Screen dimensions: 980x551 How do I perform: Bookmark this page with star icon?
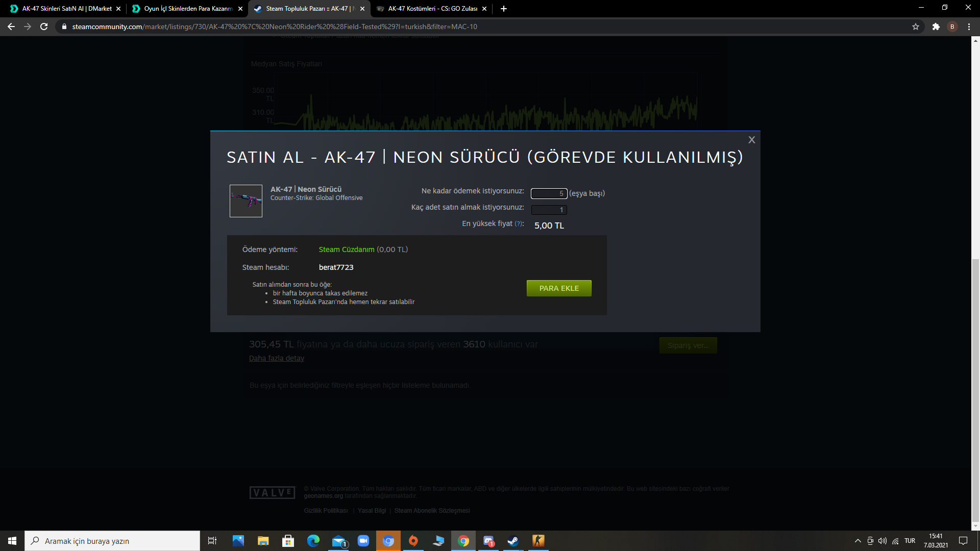click(916, 27)
